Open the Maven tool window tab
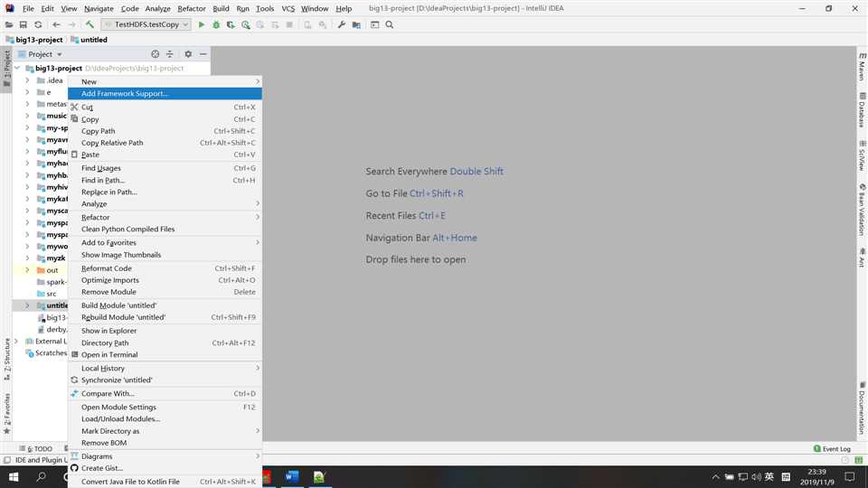 pos(862,66)
